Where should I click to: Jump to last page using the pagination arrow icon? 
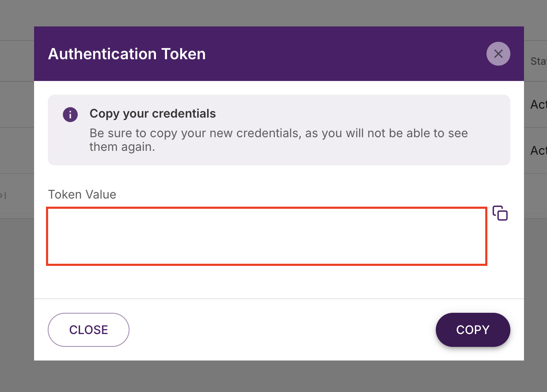tap(4, 196)
